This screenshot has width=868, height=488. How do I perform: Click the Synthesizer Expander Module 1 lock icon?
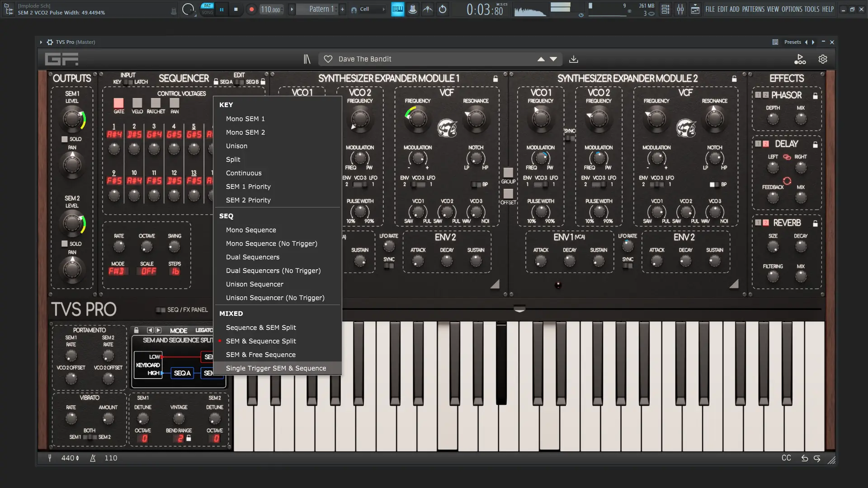495,79
